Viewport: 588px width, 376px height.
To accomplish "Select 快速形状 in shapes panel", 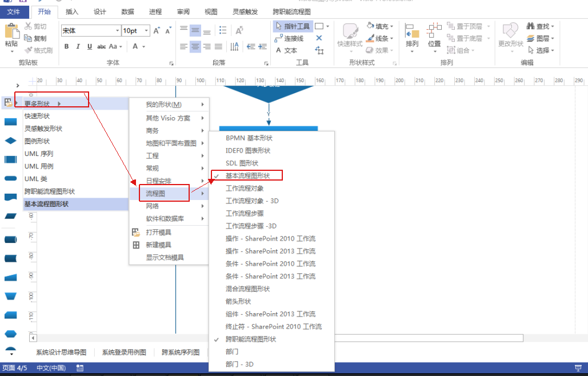I will click(x=37, y=116).
